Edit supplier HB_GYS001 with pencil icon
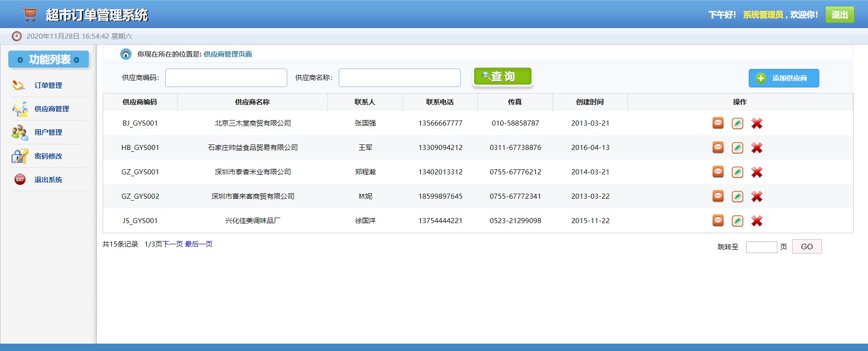This screenshot has width=868, height=351. [x=737, y=148]
